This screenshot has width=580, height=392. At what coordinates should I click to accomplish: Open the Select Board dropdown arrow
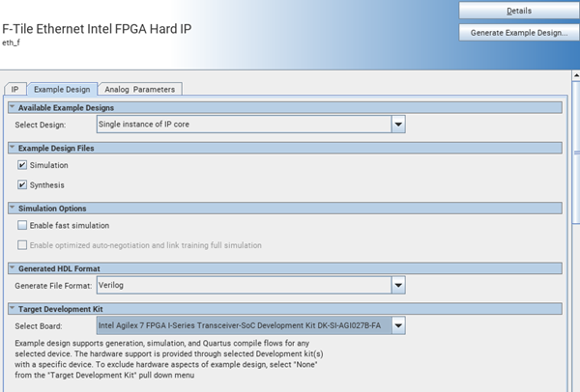[398, 325]
